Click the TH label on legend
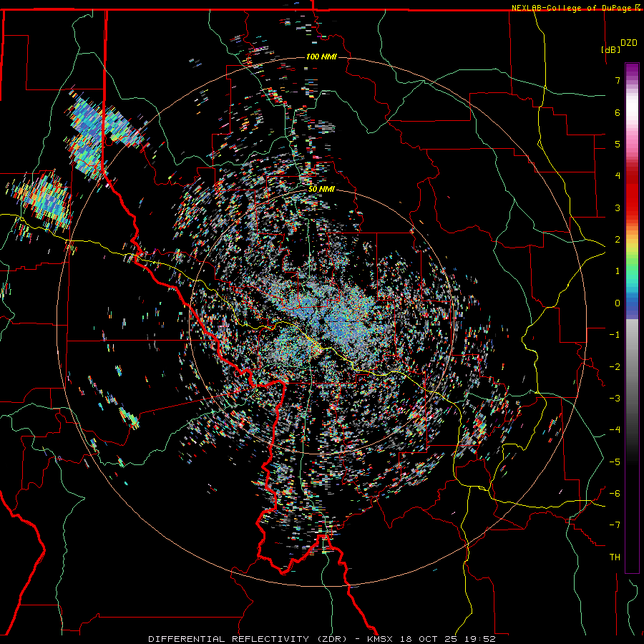644x644 pixels. [x=615, y=557]
